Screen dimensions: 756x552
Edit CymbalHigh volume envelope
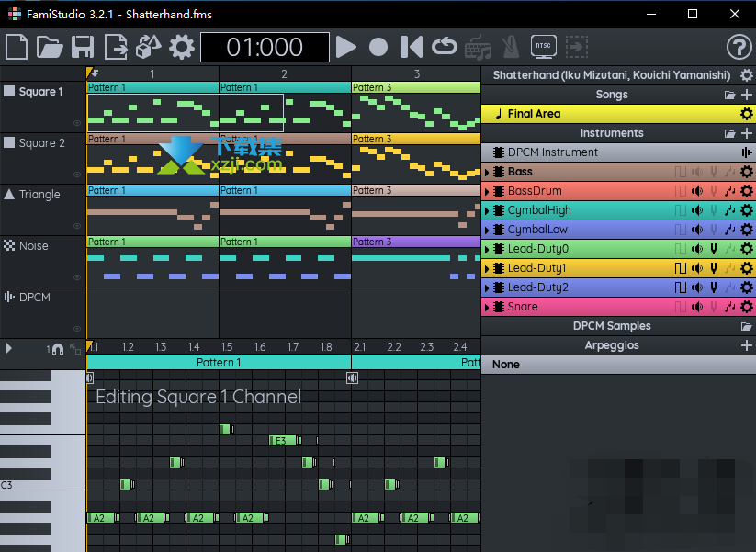pos(697,210)
